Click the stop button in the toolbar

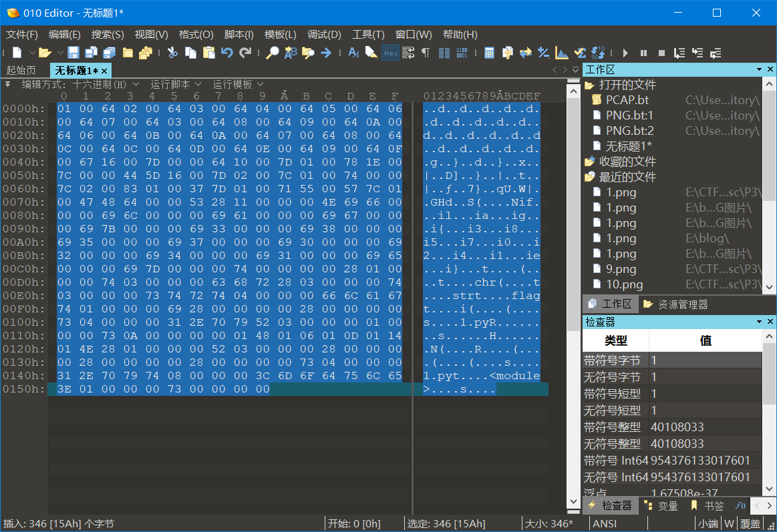click(661, 53)
